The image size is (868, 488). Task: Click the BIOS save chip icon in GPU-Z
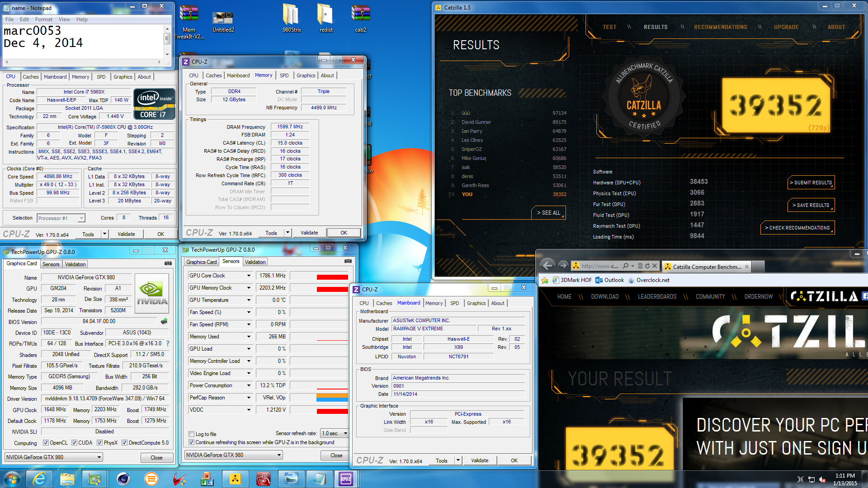(x=164, y=321)
